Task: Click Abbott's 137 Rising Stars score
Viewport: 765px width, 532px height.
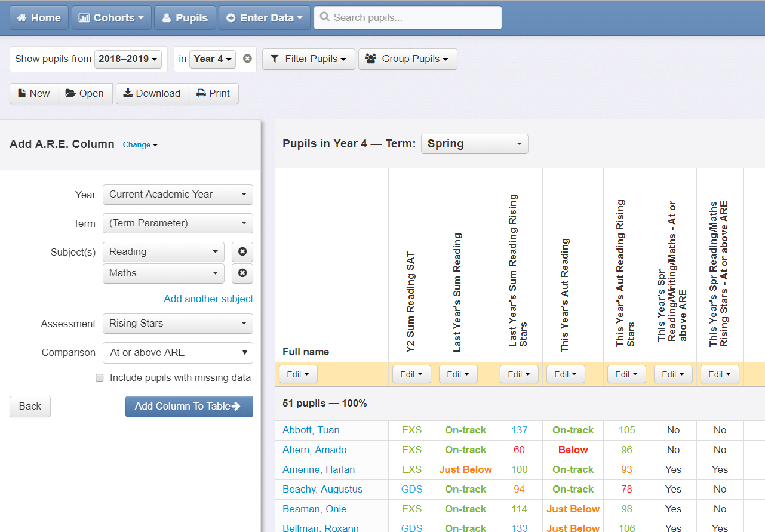Action: tap(520, 430)
